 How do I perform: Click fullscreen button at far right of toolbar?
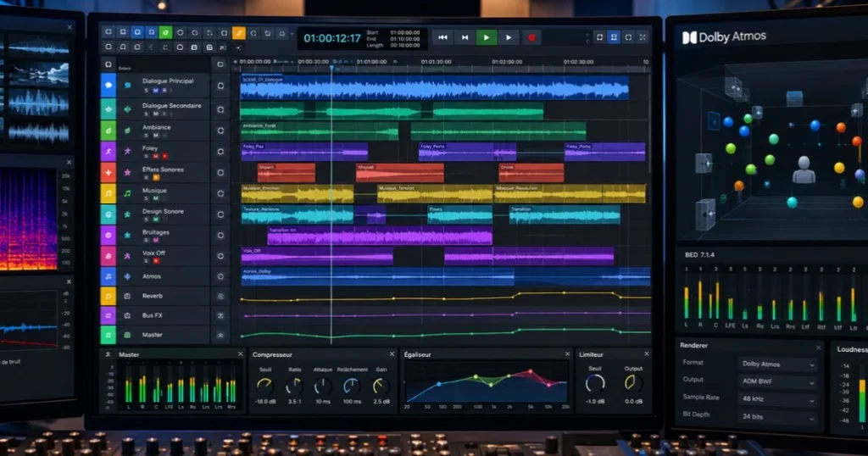click(643, 37)
